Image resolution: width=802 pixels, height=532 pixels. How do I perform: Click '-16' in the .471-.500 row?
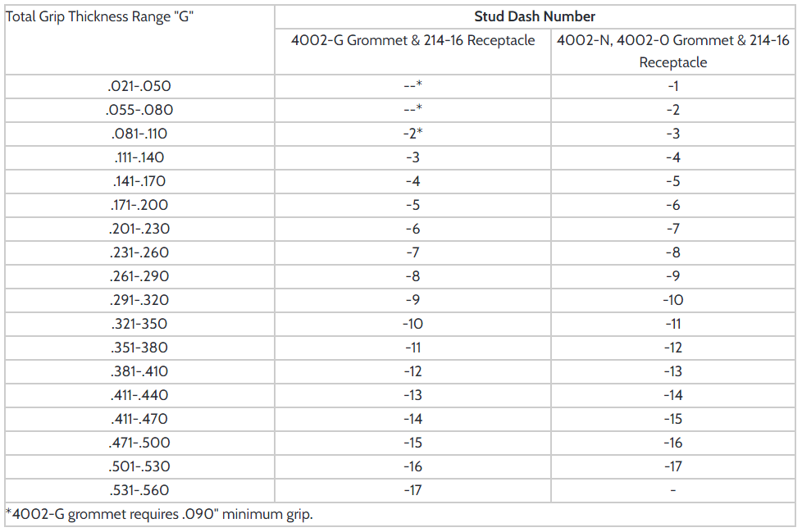(672, 443)
